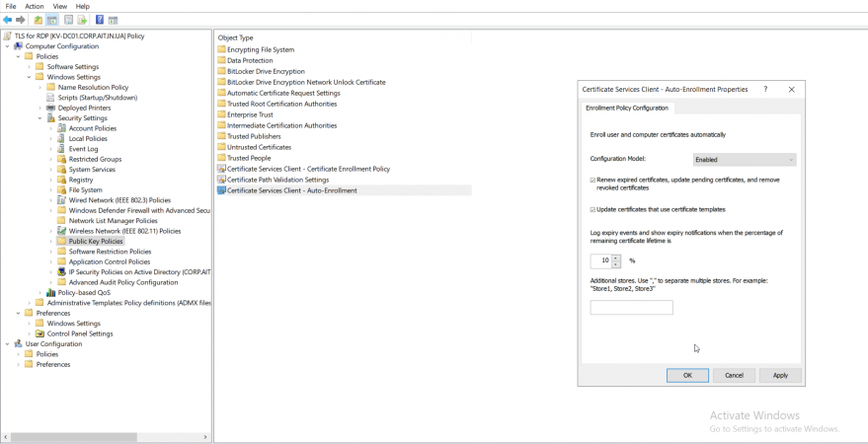The height and width of the screenshot is (444, 868).
Task: Collapse the Security Settings tree node
Action: point(39,118)
